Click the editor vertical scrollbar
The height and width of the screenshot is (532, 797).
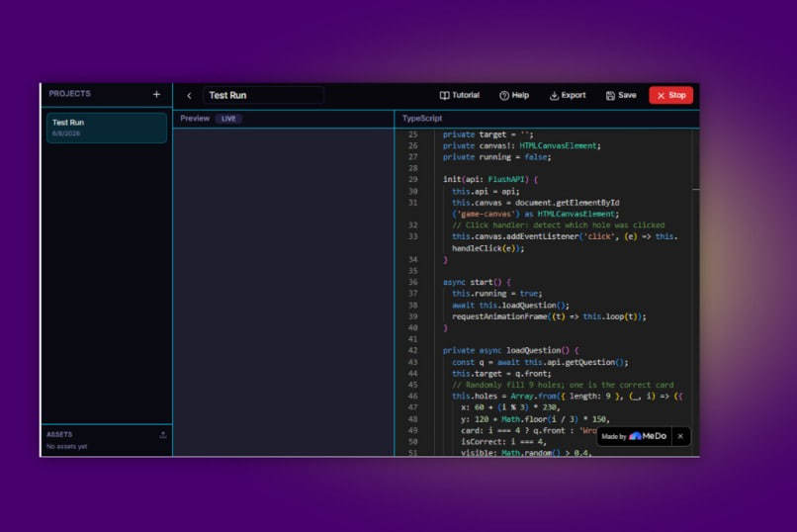point(695,292)
